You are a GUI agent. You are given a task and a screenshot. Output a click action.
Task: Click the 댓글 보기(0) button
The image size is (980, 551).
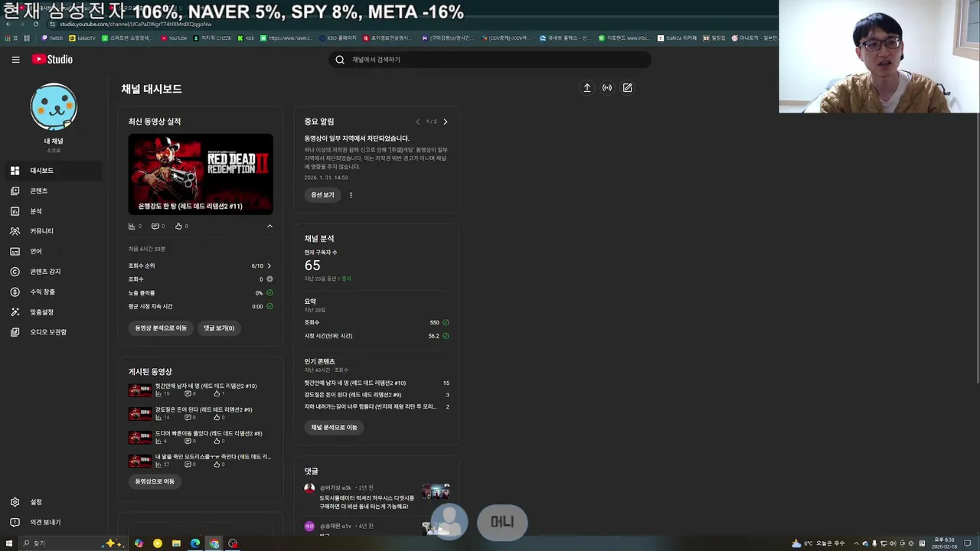219,328
